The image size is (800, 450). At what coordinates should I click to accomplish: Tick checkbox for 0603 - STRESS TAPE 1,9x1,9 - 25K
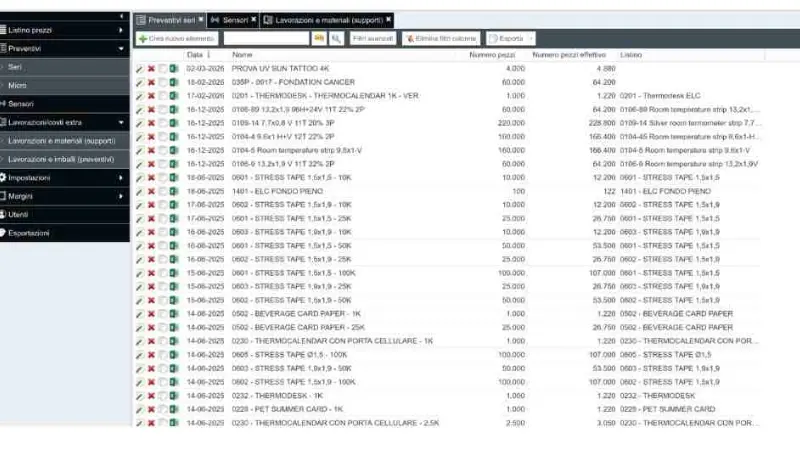pyautogui.click(x=162, y=287)
